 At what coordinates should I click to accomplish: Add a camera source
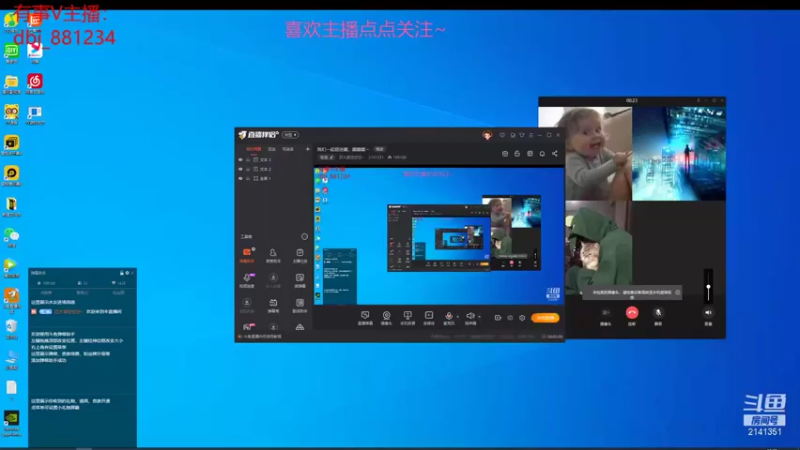(386, 317)
